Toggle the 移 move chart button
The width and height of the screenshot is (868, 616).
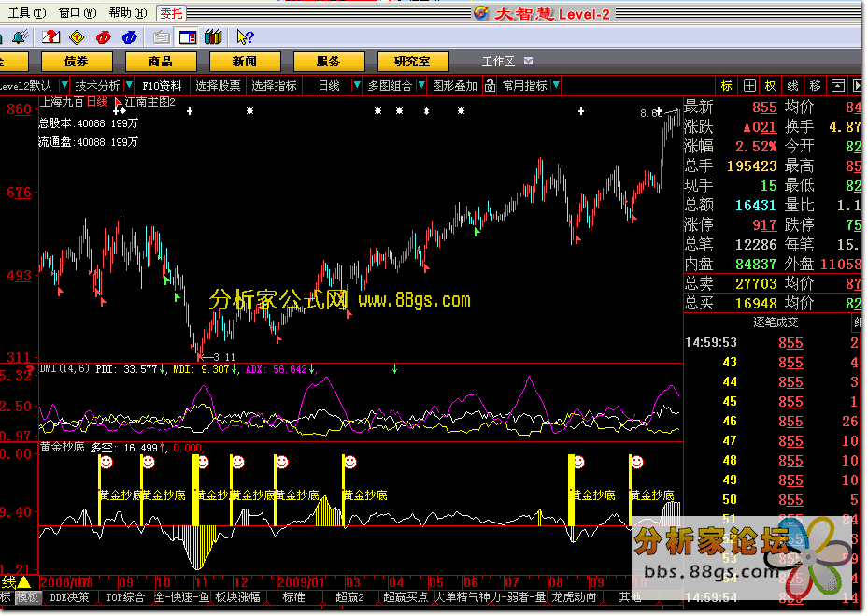815,85
